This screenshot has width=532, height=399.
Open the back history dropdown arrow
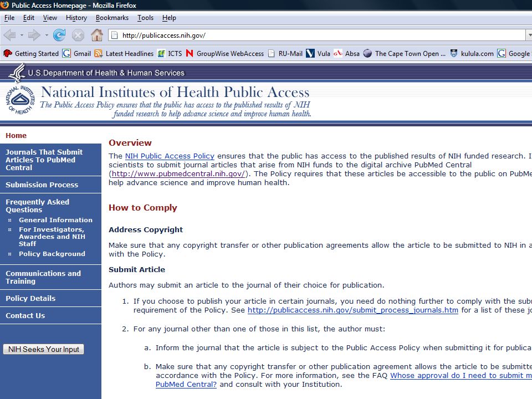(x=22, y=35)
